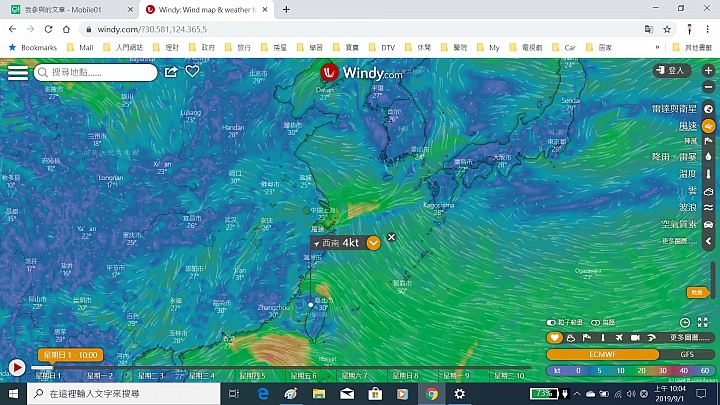Click the waves layer label
This screenshot has height=405, width=720.
[688, 208]
